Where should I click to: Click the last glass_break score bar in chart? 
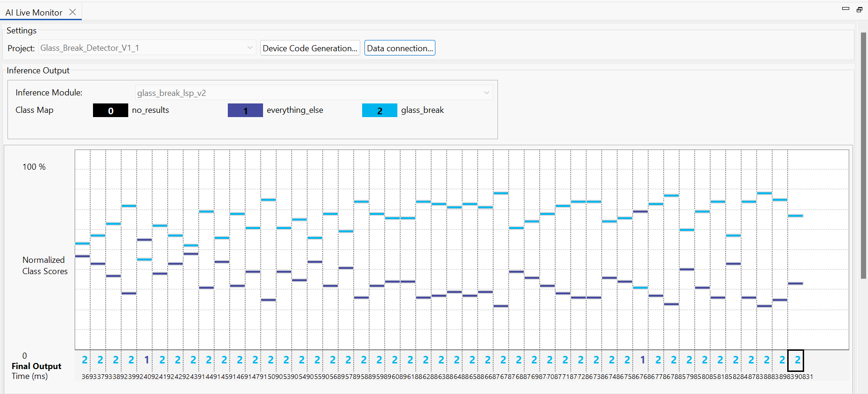click(x=796, y=216)
